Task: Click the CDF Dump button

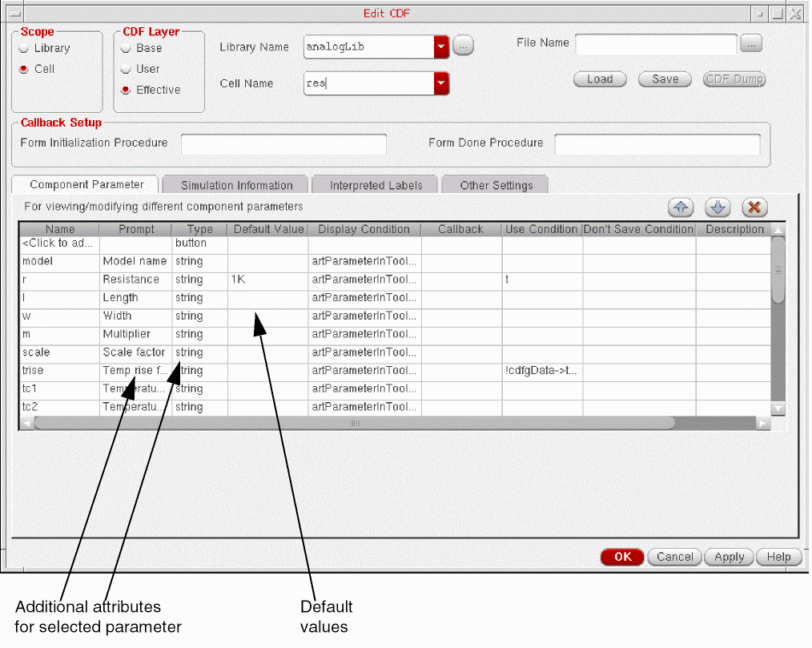Action: (734, 79)
